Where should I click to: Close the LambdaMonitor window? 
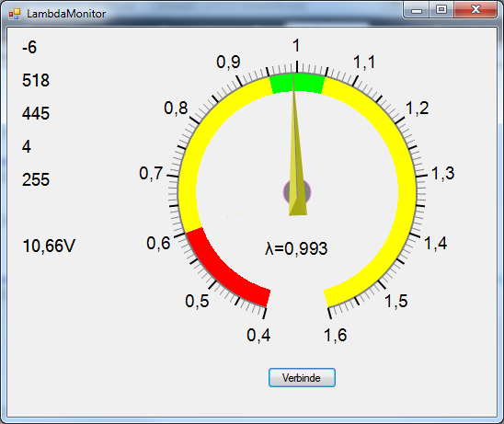[475, 10]
